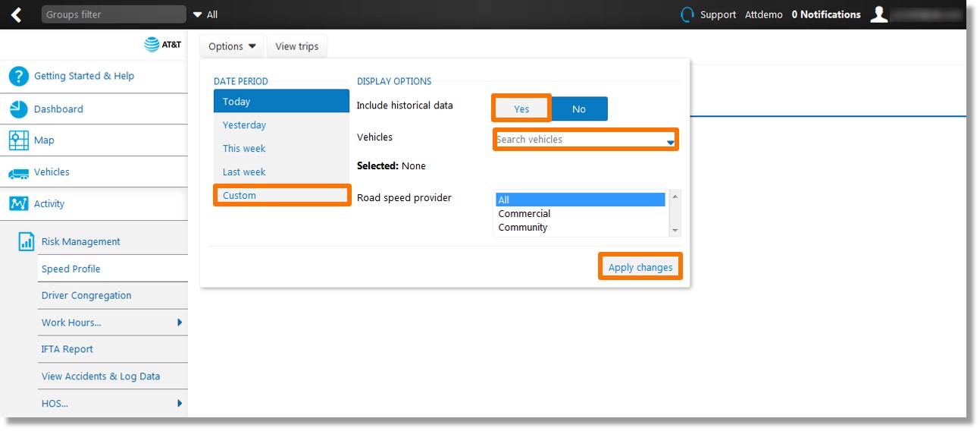Screen dimensions: 980x431
Task: Open the Search vehicles dropdown arrow
Action: click(x=670, y=142)
